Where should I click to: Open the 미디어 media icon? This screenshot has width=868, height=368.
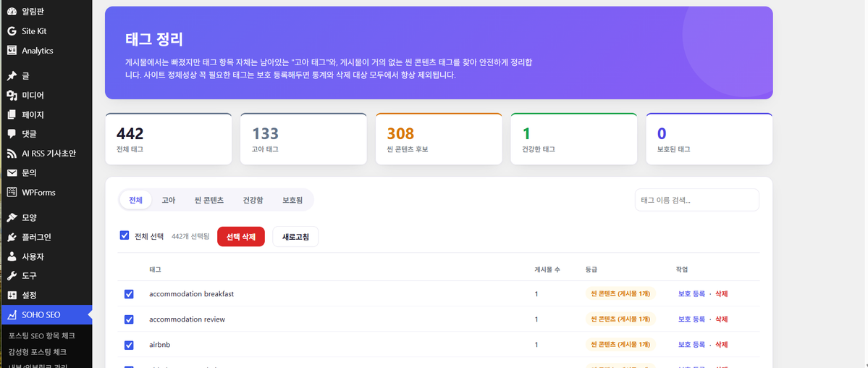click(x=12, y=96)
